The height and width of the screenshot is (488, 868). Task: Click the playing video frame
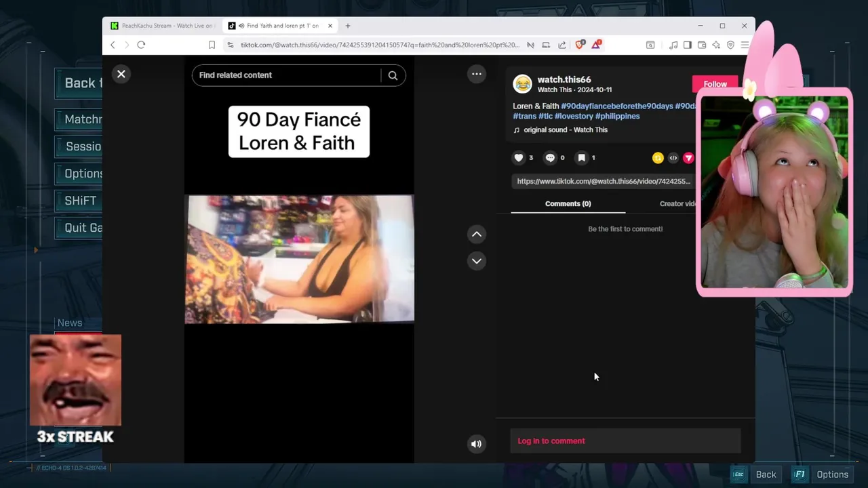click(299, 259)
